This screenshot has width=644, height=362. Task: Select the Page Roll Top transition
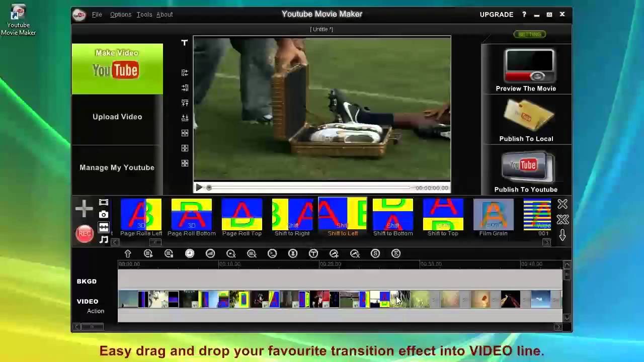[242, 218]
